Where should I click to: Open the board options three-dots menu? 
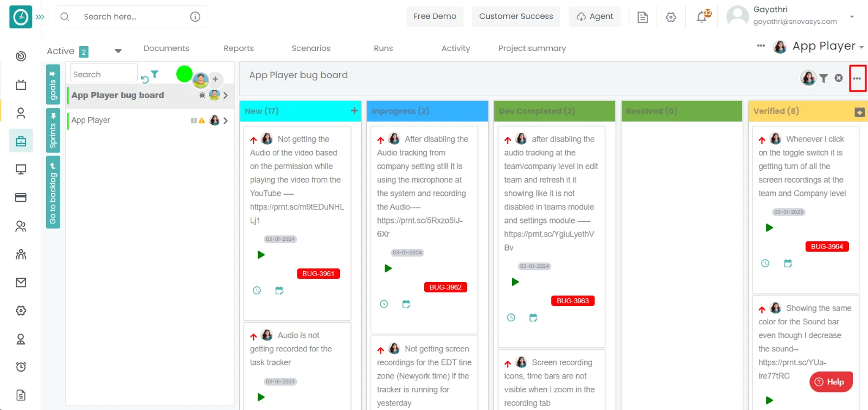(x=857, y=79)
